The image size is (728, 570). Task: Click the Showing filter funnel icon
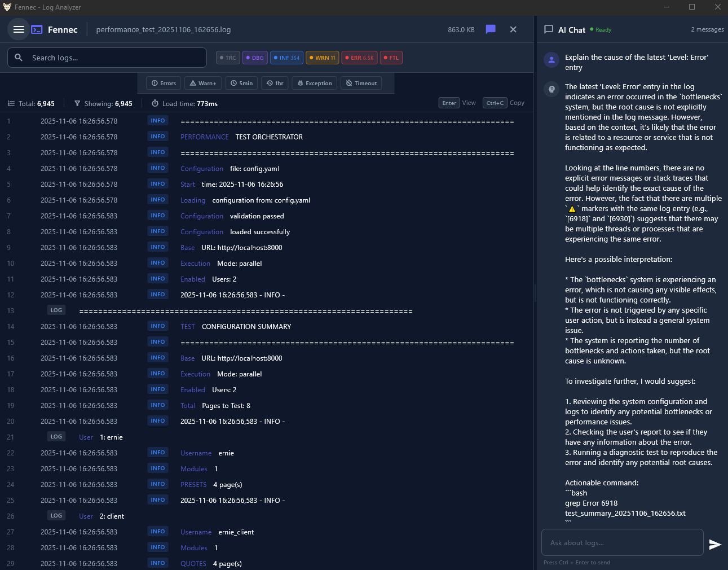pos(77,103)
